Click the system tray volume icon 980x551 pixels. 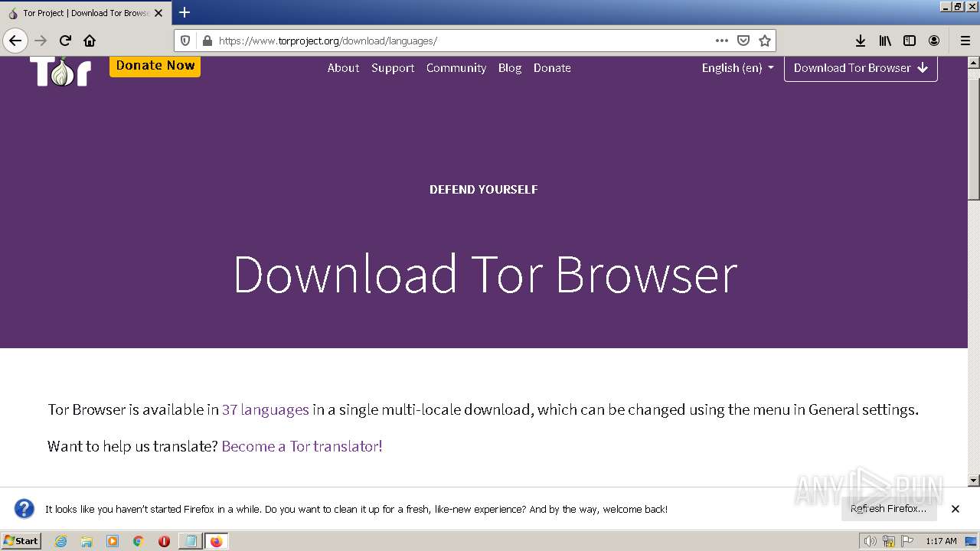coord(870,541)
